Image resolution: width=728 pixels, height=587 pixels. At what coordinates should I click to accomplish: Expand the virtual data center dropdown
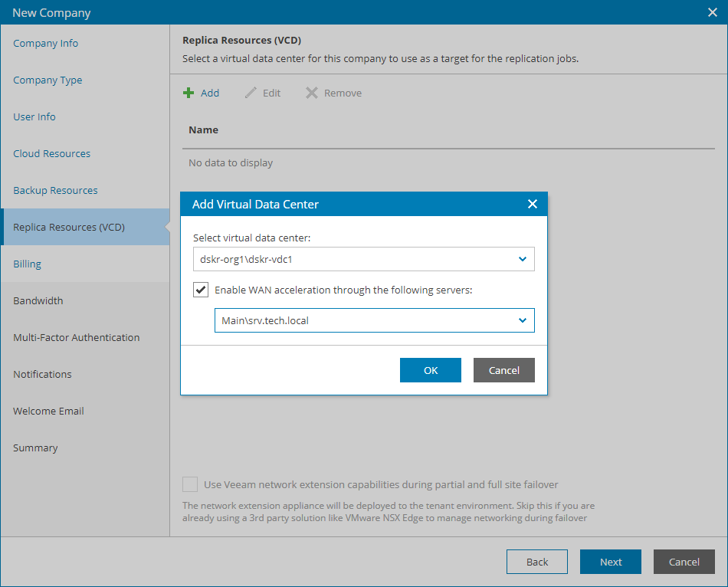point(522,259)
